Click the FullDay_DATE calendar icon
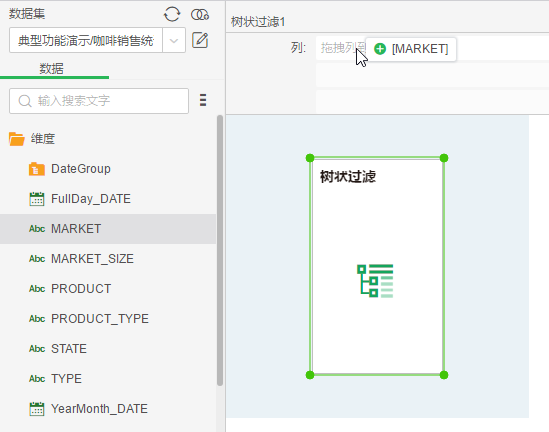Image resolution: width=549 pixels, height=432 pixels. (37, 199)
